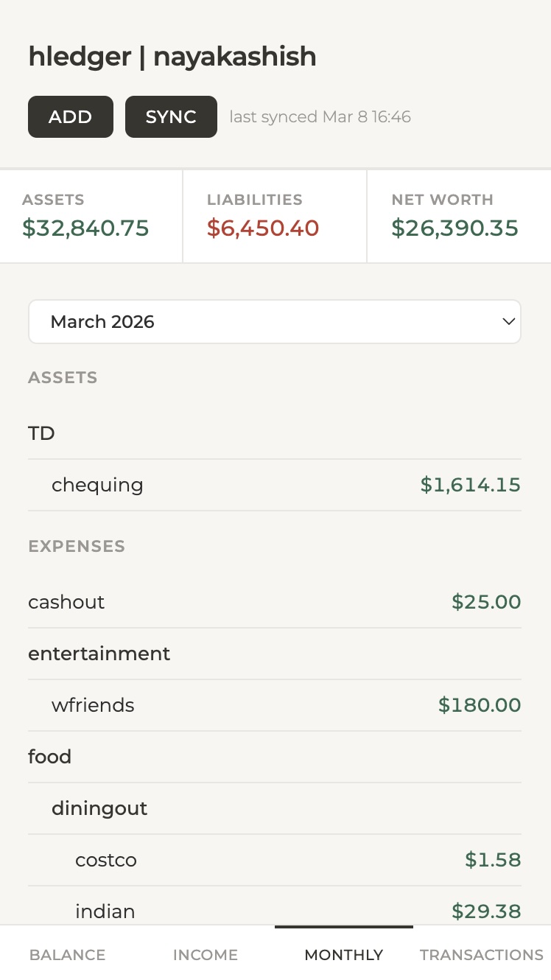Click the Net Worth summary card

tap(458, 217)
